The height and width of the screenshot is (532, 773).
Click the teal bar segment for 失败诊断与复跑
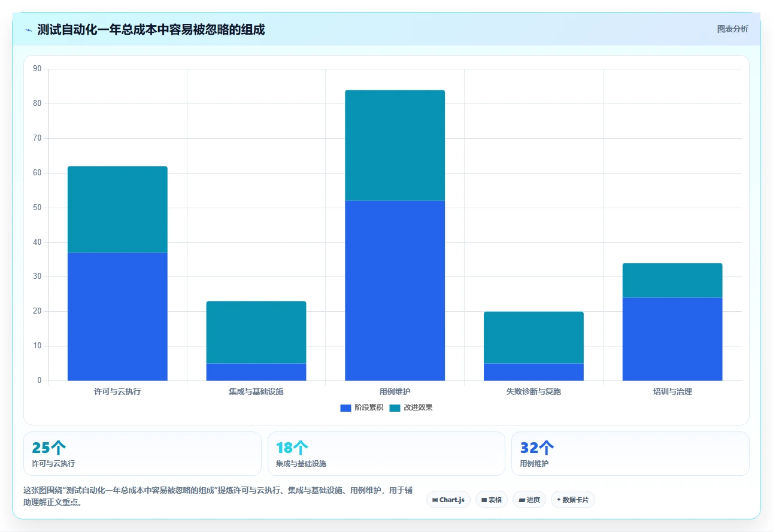(x=534, y=338)
